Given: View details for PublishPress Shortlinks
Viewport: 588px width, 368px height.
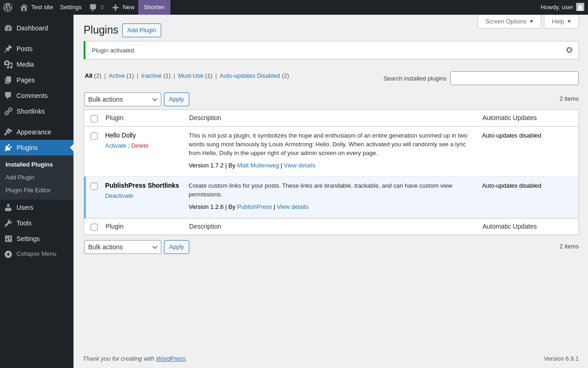Looking at the screenshot, I should click(x=293, y=207).
